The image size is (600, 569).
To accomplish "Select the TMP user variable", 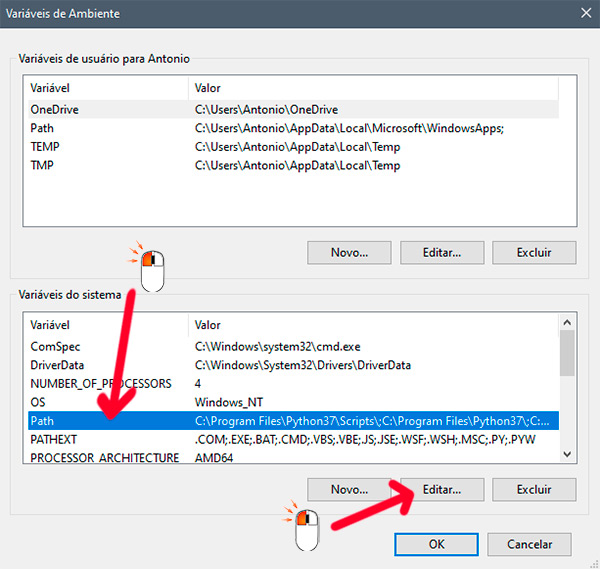I will coord(293,165).
